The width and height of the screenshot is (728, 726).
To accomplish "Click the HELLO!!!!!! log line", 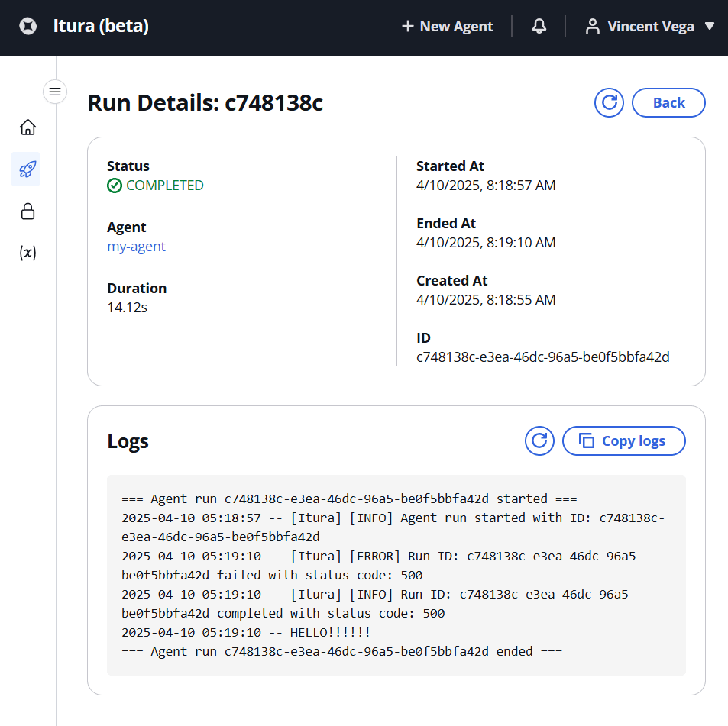I will (x=246, y=632).
